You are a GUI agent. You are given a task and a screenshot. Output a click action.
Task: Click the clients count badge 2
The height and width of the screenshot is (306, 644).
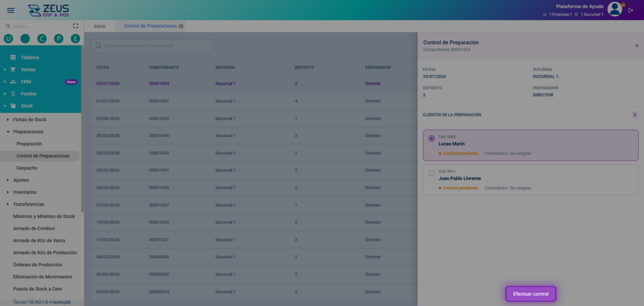635,115
